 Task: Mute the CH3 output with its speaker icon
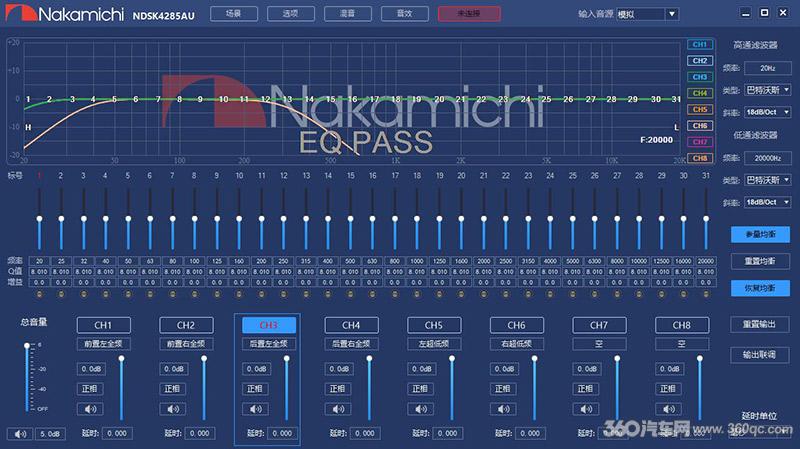pyautogui.click(x=256, y=409)
